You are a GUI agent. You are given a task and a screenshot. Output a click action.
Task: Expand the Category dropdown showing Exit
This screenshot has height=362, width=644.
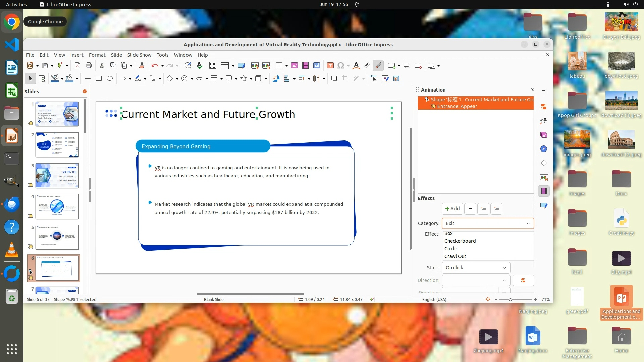click(488, 223)
